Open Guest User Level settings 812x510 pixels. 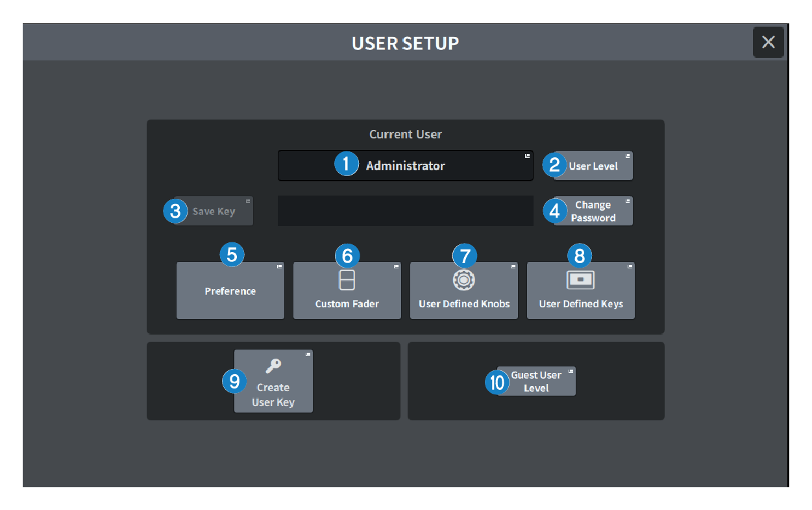(537, 381)
